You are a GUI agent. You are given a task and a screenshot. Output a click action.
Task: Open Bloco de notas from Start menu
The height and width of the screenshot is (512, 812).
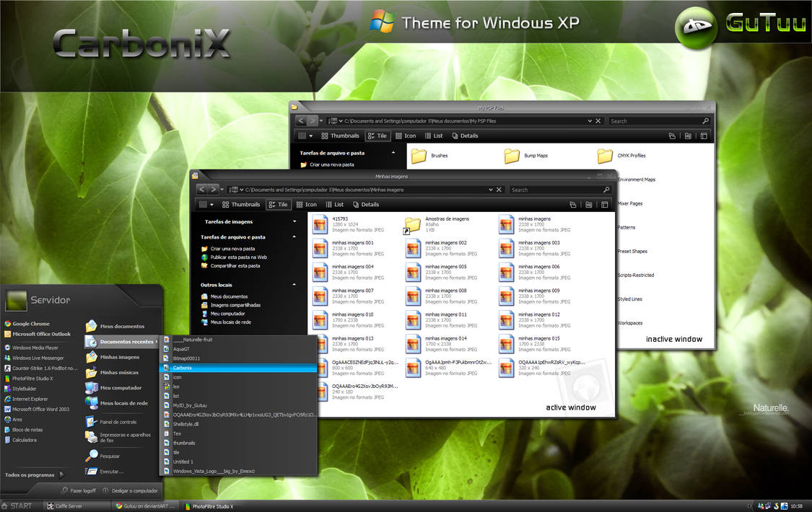24,430
